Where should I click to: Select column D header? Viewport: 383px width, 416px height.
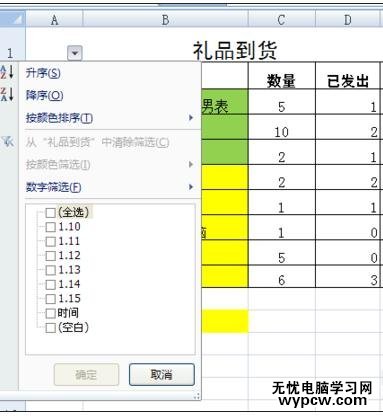point(348,20)
